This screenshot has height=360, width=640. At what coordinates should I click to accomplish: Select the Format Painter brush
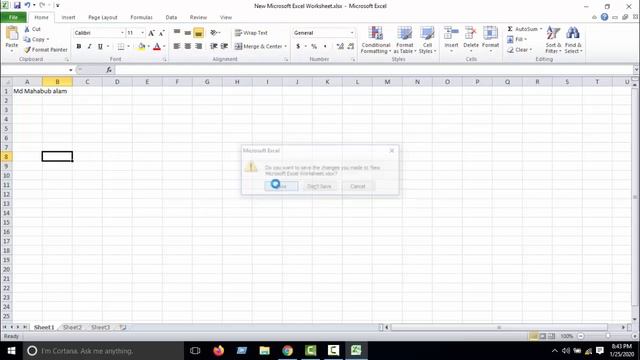tap(27, 49)
